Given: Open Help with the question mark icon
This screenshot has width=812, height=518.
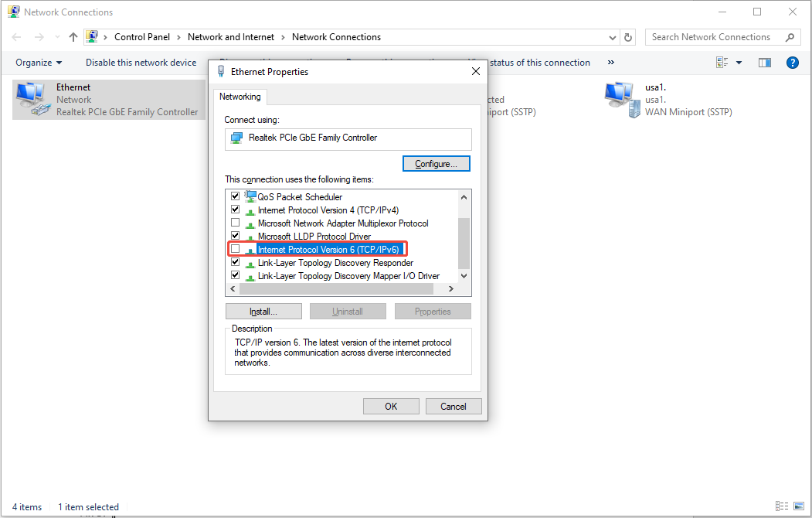Looking at the screenshot, I should (x=793, y=63).
